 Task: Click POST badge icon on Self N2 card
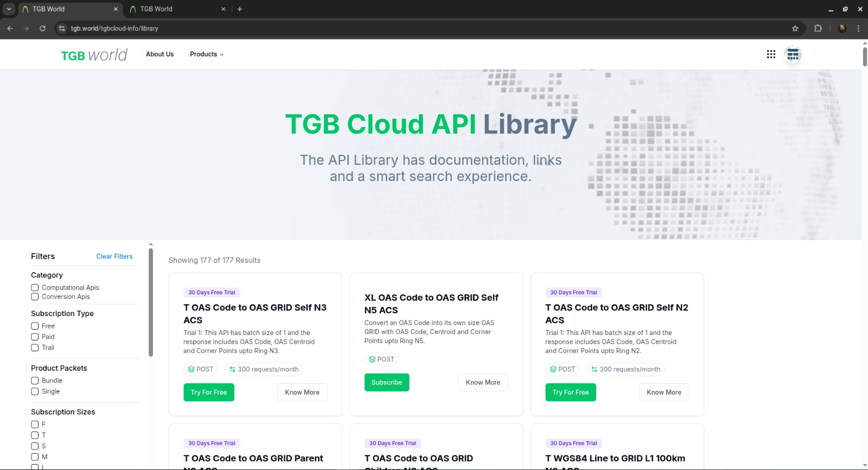pos(553,369)
